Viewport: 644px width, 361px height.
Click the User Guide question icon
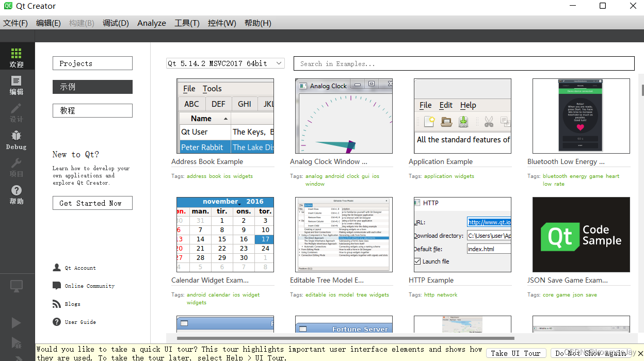pyautogui.click(x=57, y=322)
